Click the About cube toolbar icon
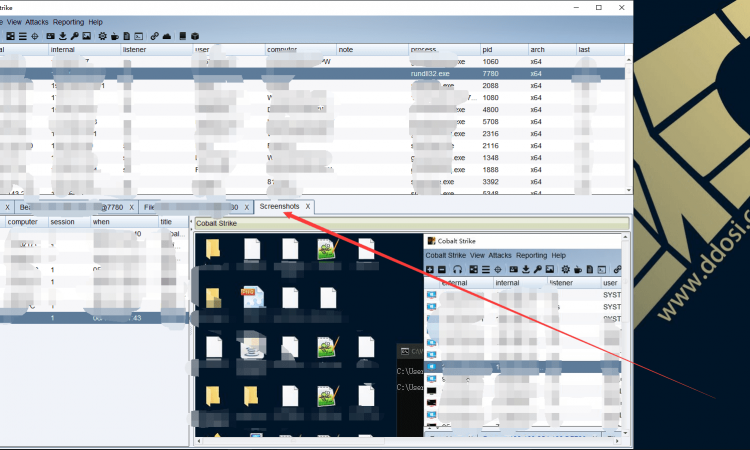 click(x=195, y=36)
